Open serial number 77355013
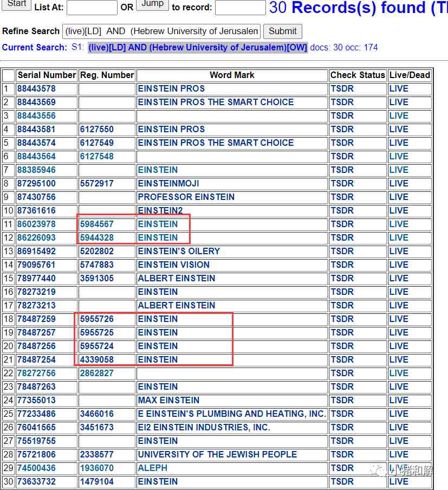 (36, 400)
